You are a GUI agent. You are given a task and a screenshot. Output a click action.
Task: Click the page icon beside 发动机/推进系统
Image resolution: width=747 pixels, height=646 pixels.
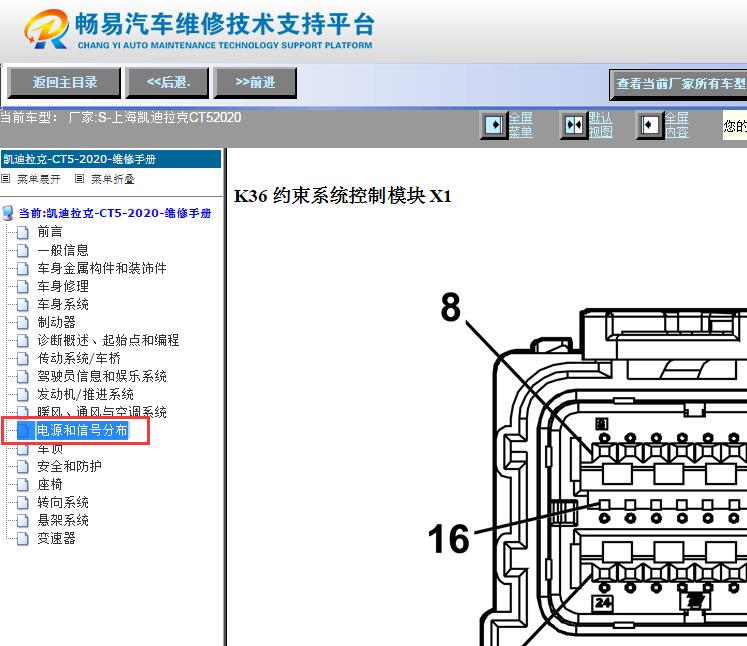click(x=23, y=395)
